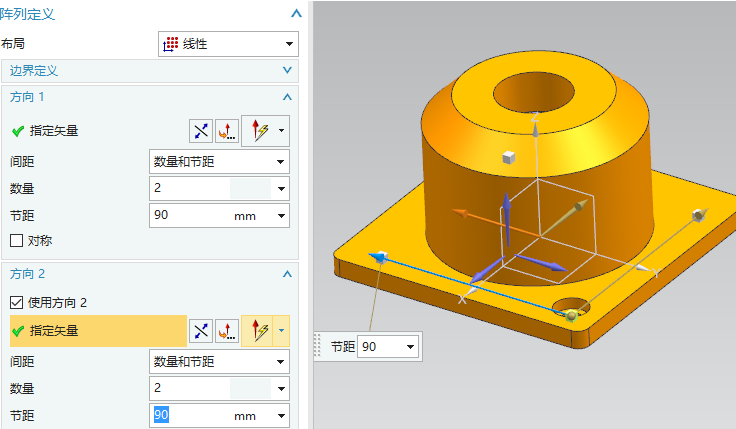Uncheck the 使用方向 2 checkbox
The width and height of the screenshot is (736, 429).
click(16, 302)
